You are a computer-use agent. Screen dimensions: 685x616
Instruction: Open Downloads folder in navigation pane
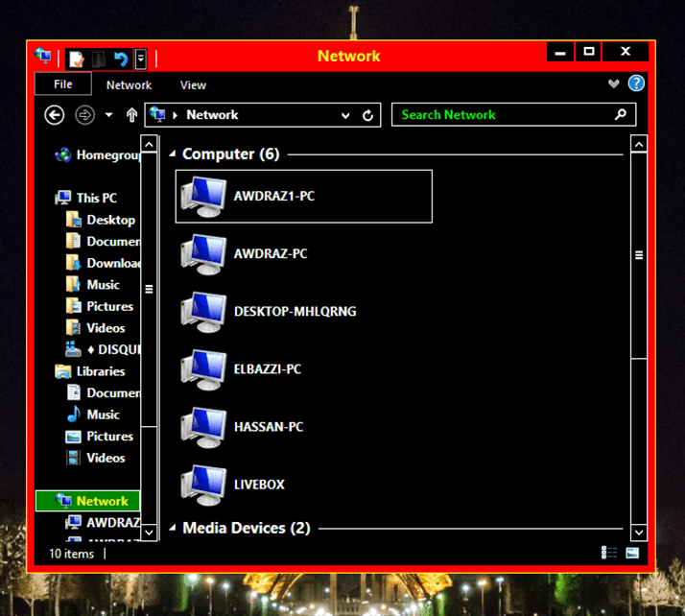[103, 263]
